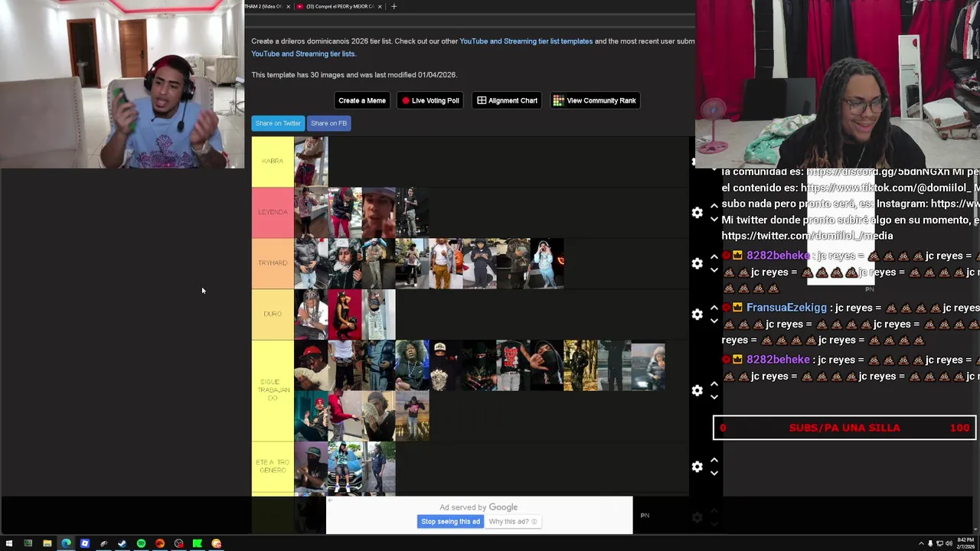Open the system tray volume icon
The image size is (980, 551).
coord(949,543)
